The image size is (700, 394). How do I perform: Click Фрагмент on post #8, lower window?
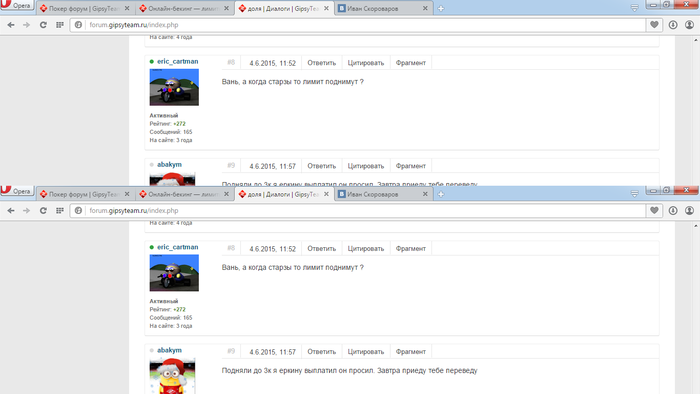411,249
